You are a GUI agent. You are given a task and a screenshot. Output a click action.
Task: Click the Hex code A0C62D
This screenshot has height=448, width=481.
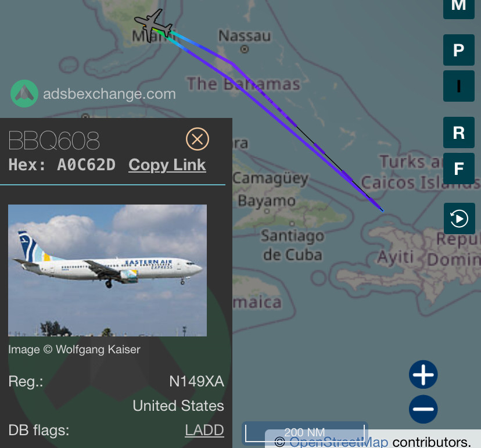[x=86, y=165]
